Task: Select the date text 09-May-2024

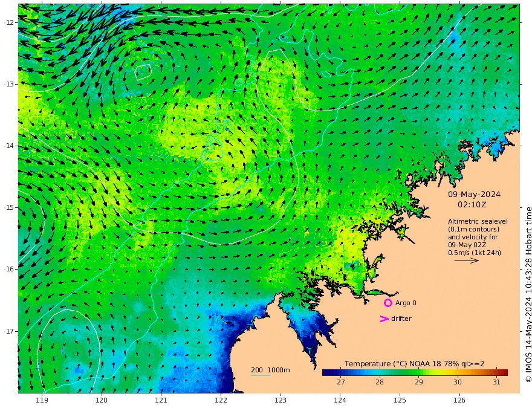Action: point(474,194)
